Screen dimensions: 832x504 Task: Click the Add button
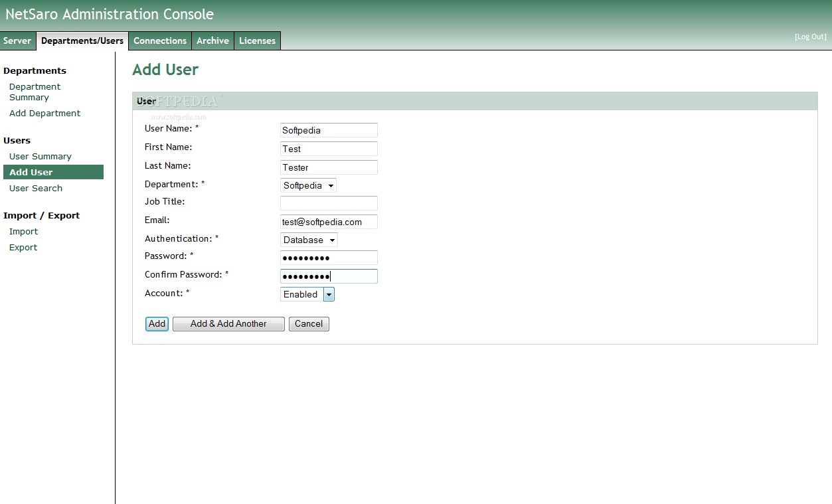[x=157, y=324]
